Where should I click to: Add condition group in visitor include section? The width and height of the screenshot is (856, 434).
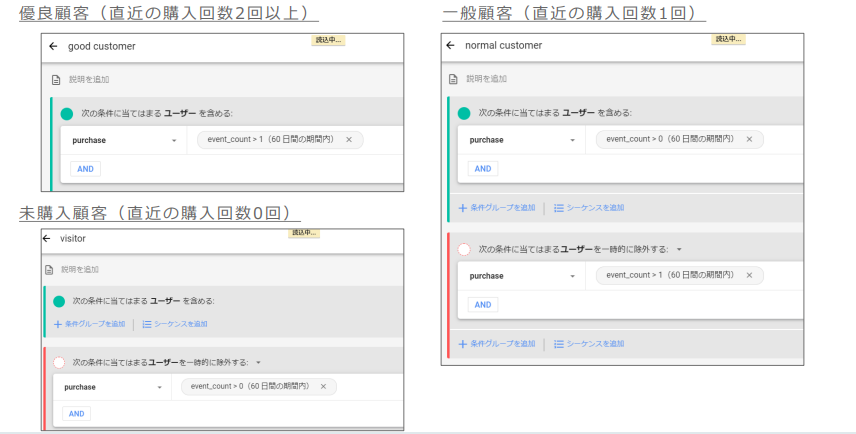[x=90, y=324]
